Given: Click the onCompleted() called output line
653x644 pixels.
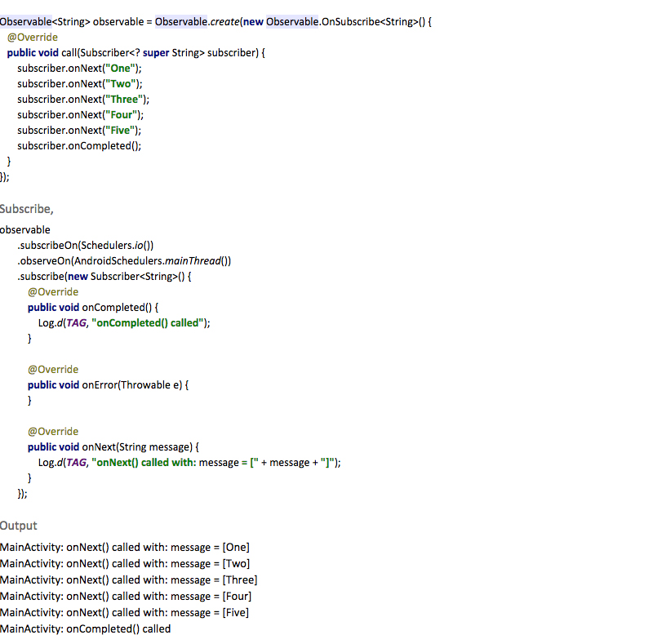Looking at the screenshot, I should click(x=85, y=628).
